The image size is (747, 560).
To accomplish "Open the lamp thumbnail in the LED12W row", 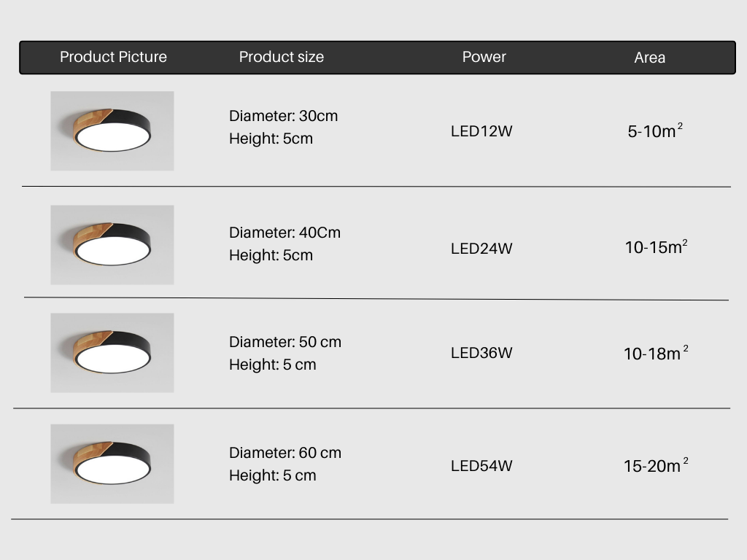I will tap(112, 131).
